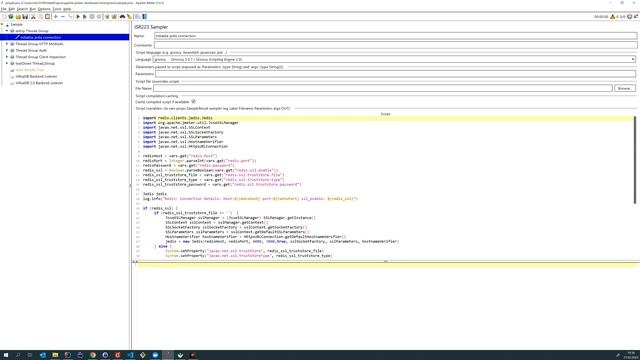Click the Toggle enable/disable toolbar icon
The image size is (640, 360).
[70, 17]
